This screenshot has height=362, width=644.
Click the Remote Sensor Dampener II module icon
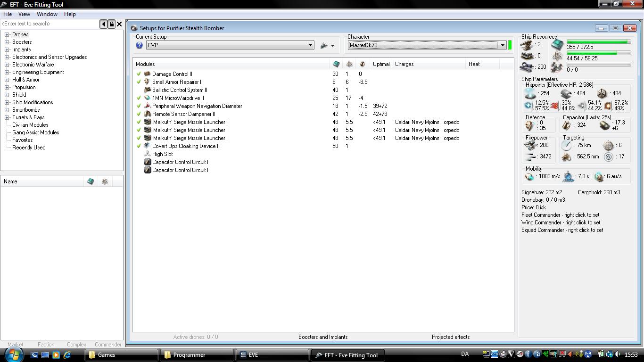click(147, 114)
